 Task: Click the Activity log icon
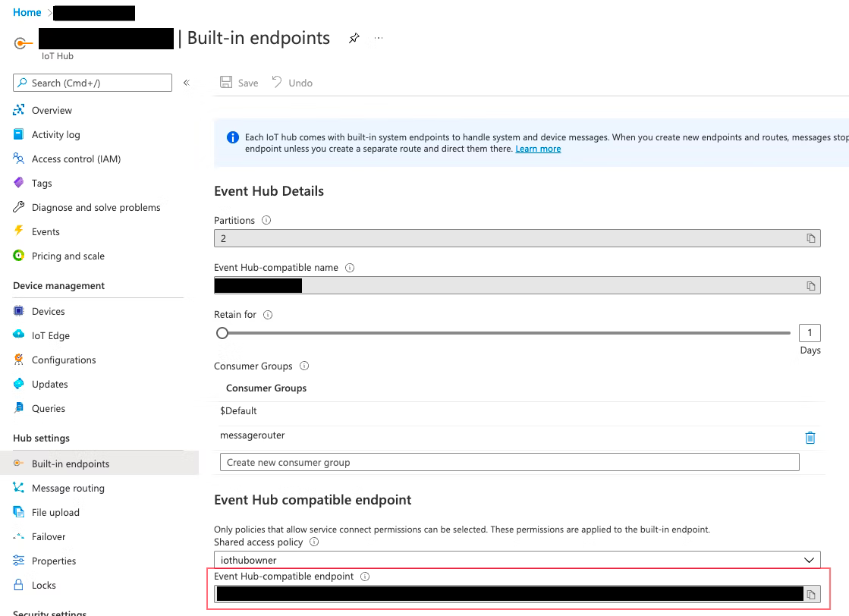[18, 134]
